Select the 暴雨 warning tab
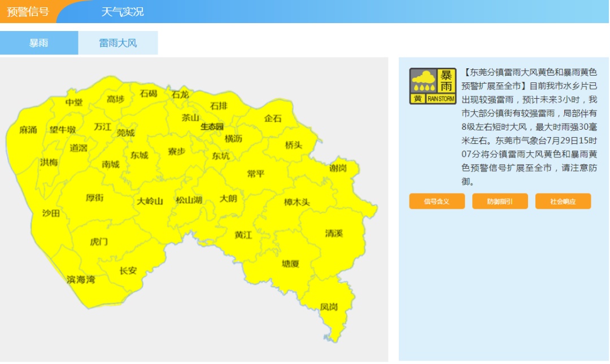The width and height of the screenshot is (610, 364). pyautogui.click(x=39, y=42)
